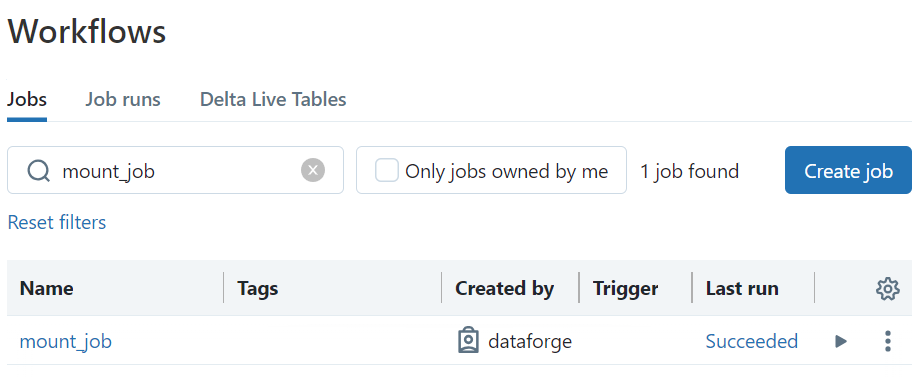Open the mount_job kebab actions menu

click(x=887, y=341)
